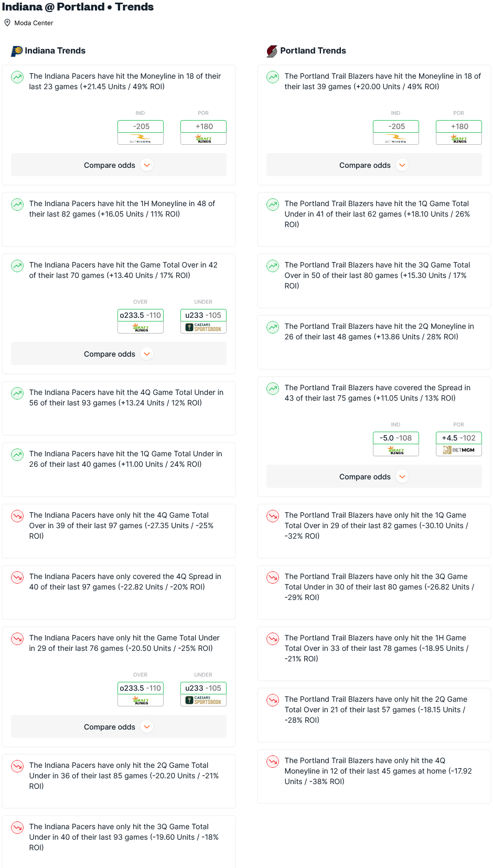Expand Compare odds under Pacers Game Total Over
The image size is (493, 868).
[119, 354]
